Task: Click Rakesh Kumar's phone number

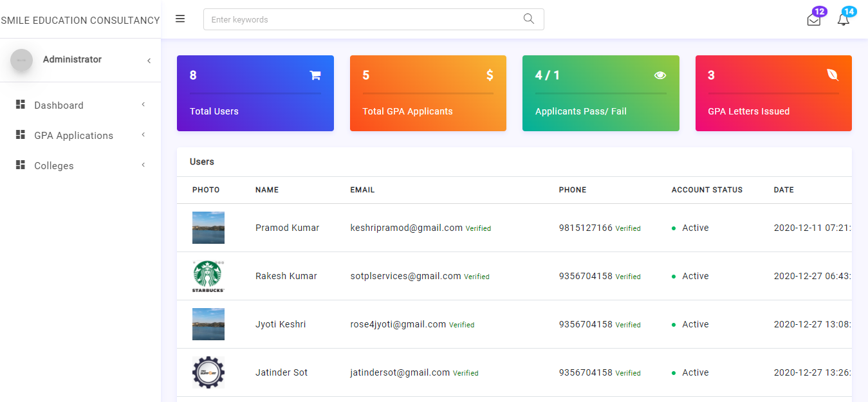Action: [586, 276]
